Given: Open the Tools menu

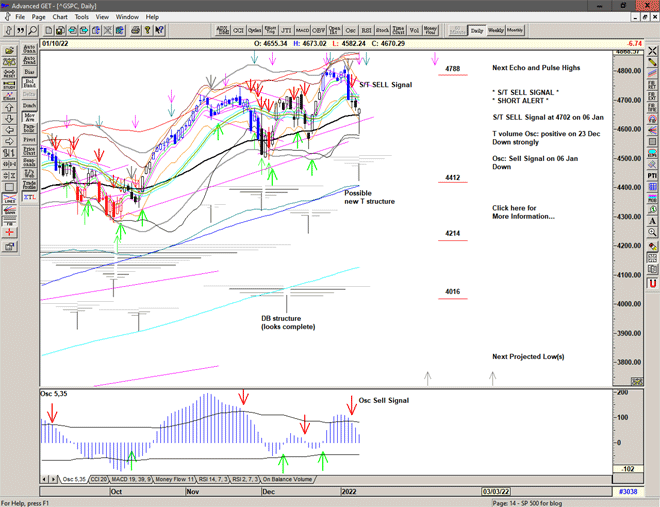Looking at the screenshot, I should [82, 17].
